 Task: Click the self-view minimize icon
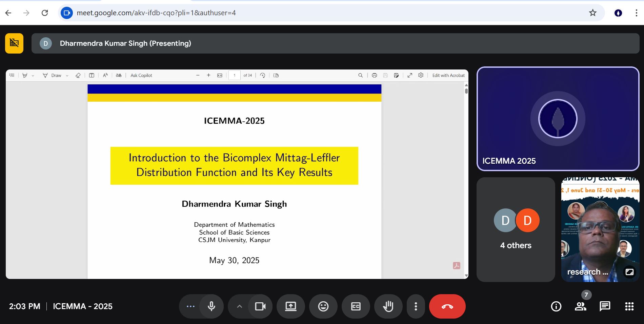coord(629,272)
